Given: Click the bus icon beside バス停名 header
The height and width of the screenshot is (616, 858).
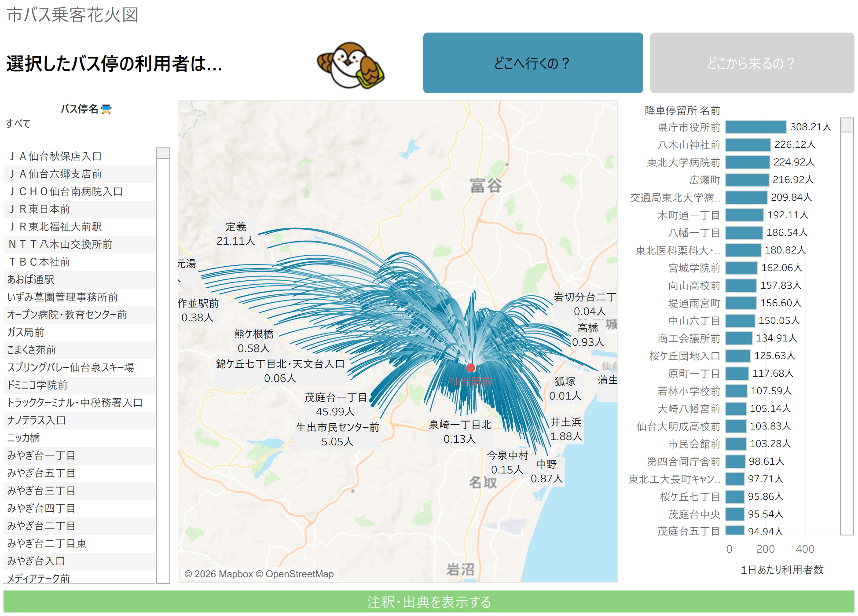Looking at the screenshot, I should click(x=106, y=109).
